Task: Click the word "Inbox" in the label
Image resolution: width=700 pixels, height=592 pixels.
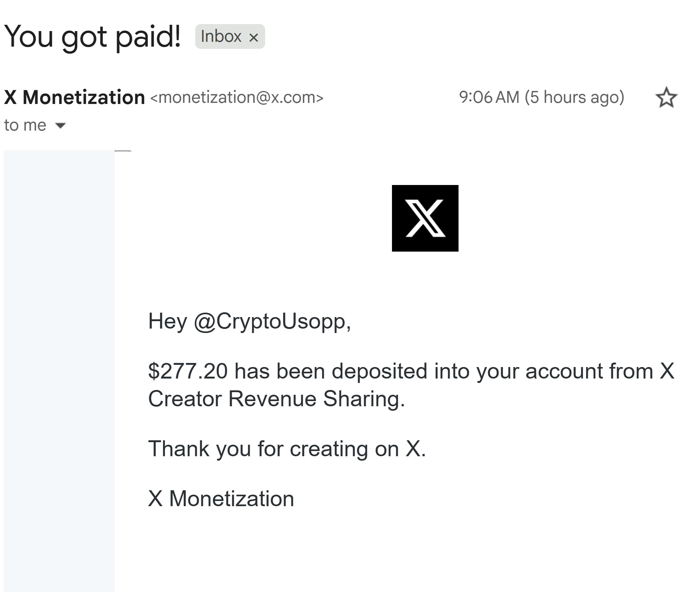Action: [x=221, y=36]
